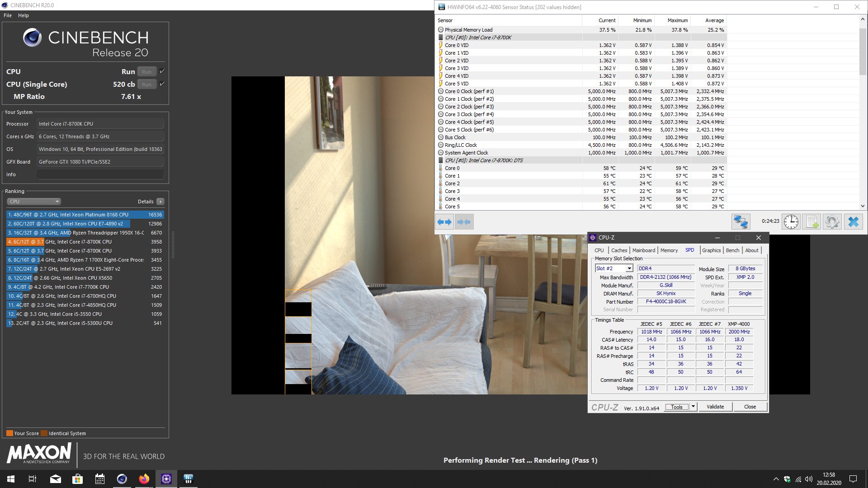The height and width of the screenshot is (488, 868).
Task: Switch to CPU-Z taskbar icon
Action: pos(166,479)
